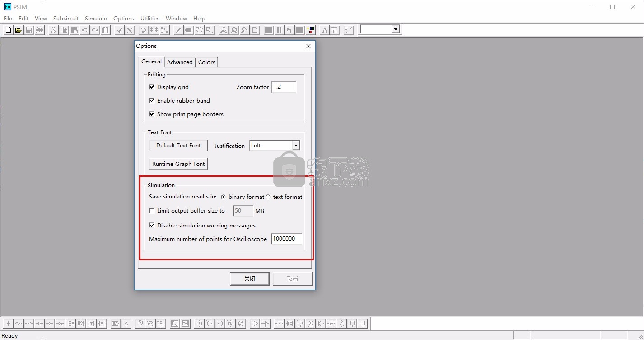Select the Wire drawing tool

(178, 30)
